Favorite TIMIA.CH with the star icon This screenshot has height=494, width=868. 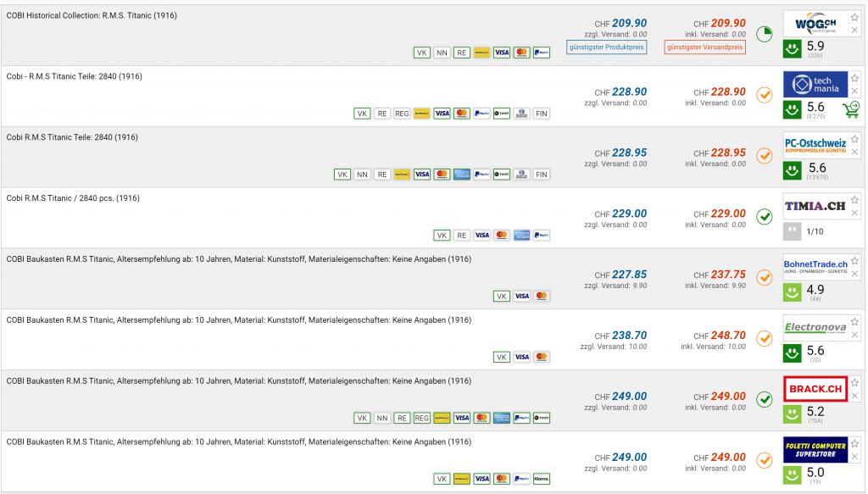[854, 200]
